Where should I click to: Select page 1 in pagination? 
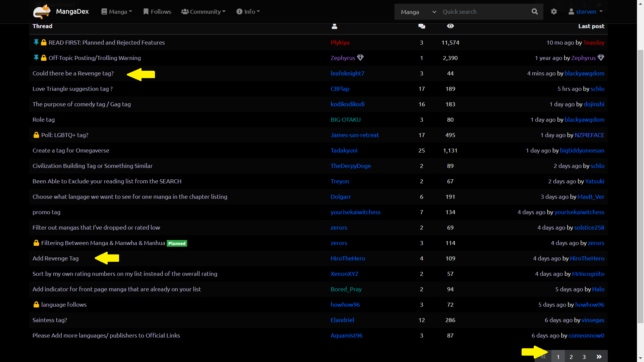558,357
